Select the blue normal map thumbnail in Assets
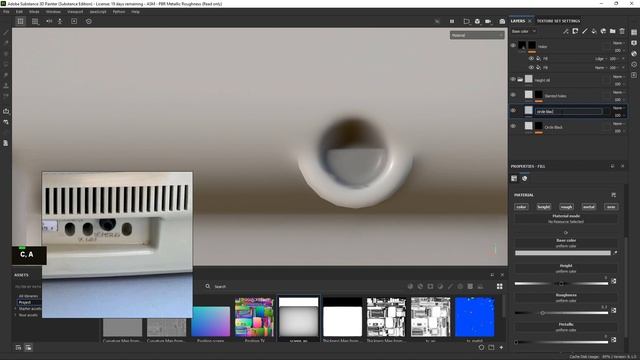Image resolution: width=640 pixels, height=360 pixels. [x=474, y=317]
